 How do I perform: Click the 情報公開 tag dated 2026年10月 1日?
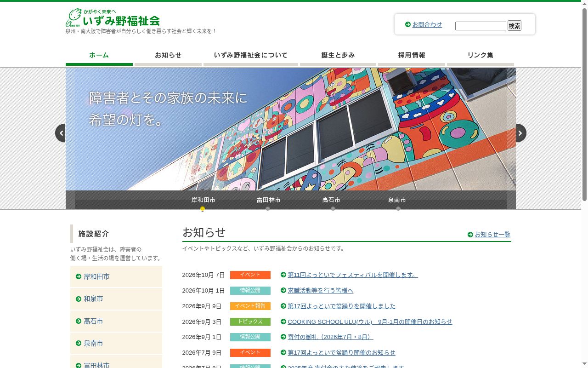(x=250, y=291)
